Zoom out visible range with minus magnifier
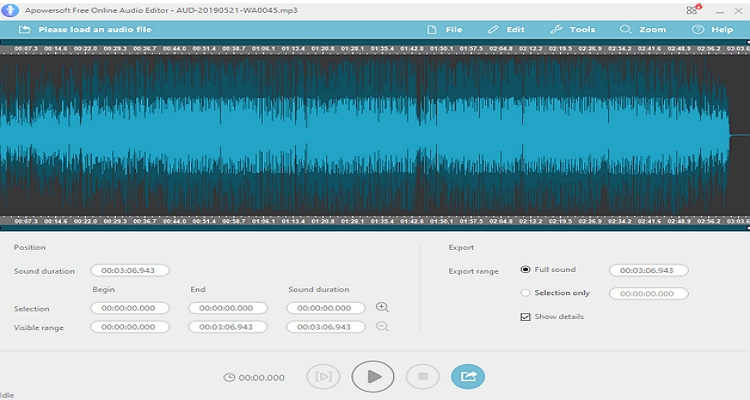 (382, 326)
